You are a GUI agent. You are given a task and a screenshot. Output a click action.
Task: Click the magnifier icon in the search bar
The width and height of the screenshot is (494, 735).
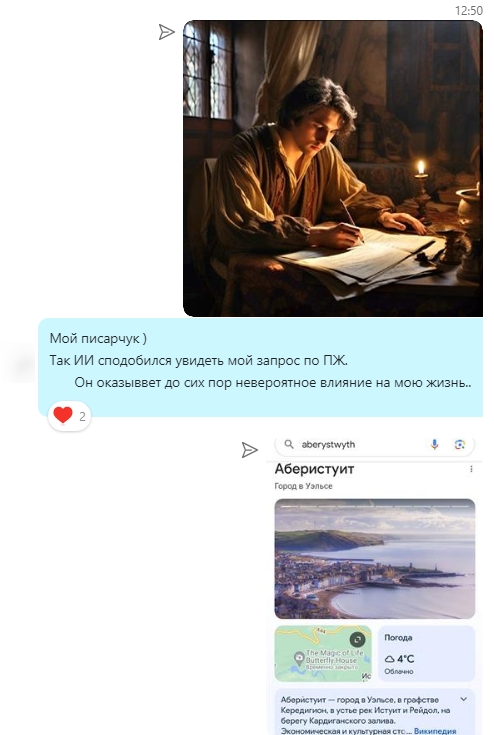289,444
